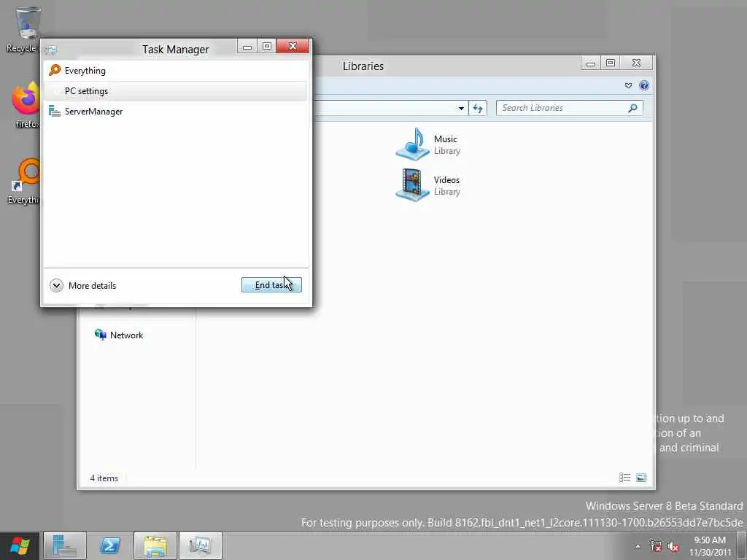Screen dimensions: 747x560
Task: Click the network status tray icon
Action: tap(656, 546)
